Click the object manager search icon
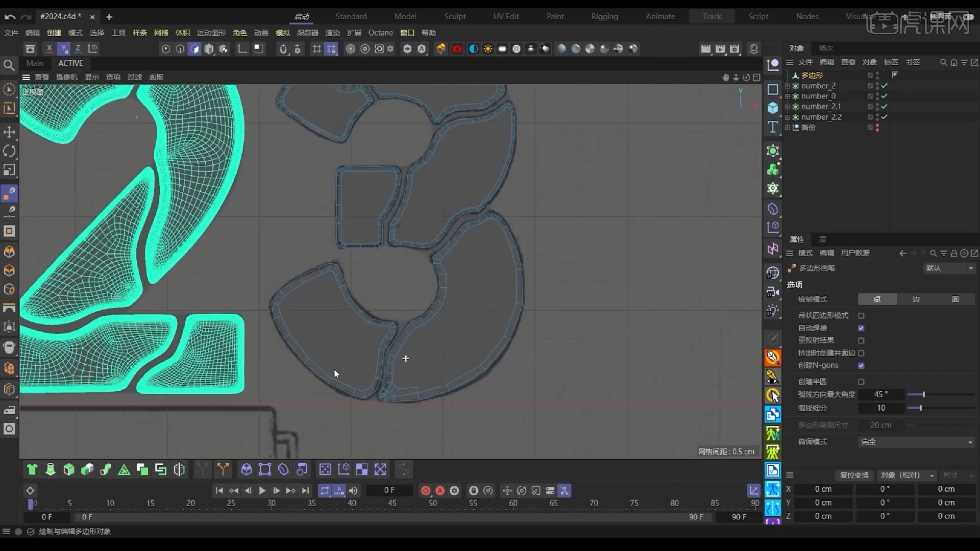This screenshot has height=551, width=980. pos(944,62)
